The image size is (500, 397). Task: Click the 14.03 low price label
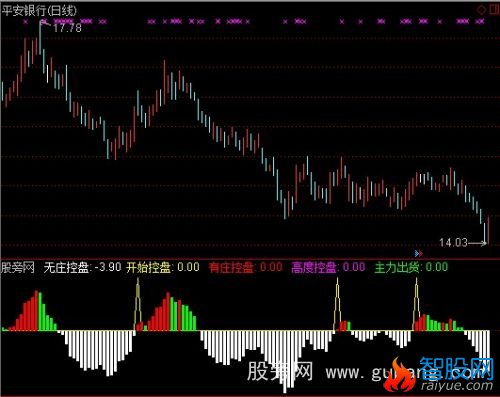tap(453, 242)
